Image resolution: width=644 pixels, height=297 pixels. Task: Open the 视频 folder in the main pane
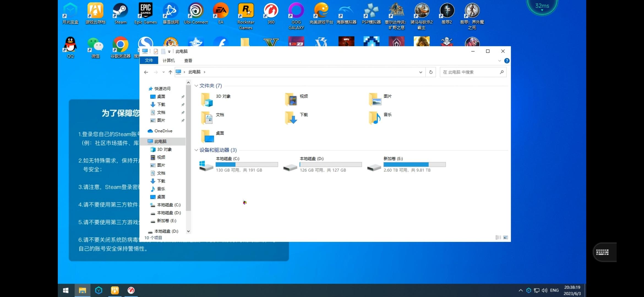click(297, 100)
